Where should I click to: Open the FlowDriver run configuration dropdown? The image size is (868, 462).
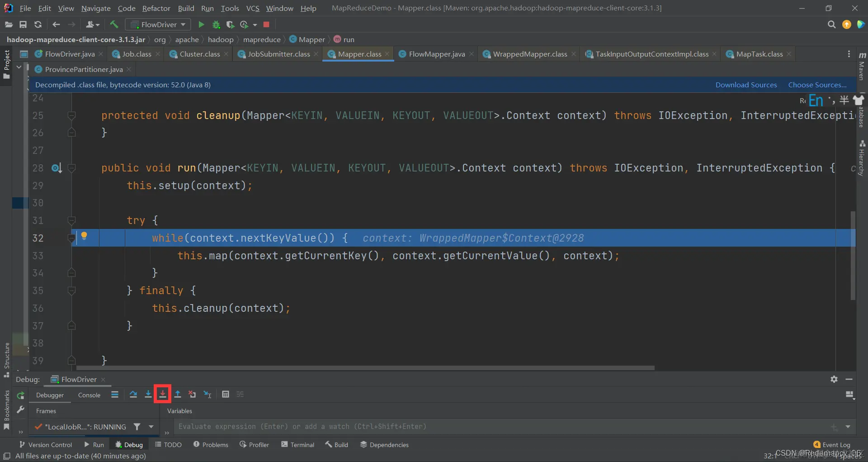[158, 24]
